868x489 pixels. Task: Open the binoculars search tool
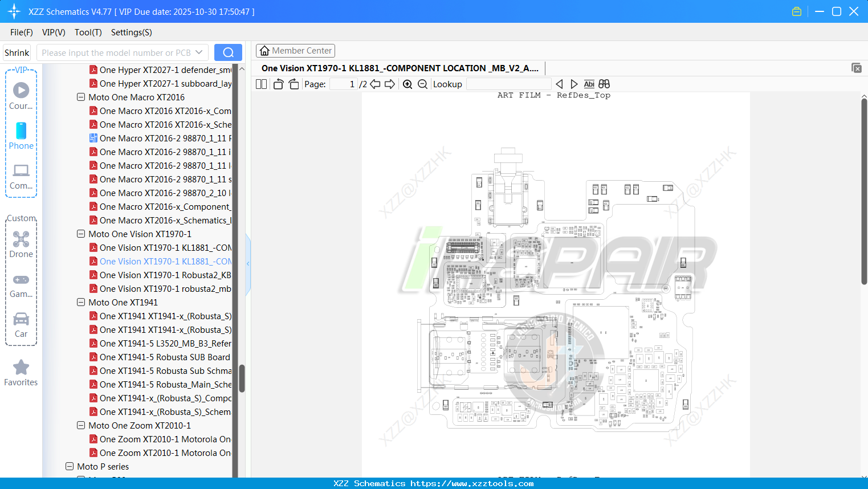(604, 84)
